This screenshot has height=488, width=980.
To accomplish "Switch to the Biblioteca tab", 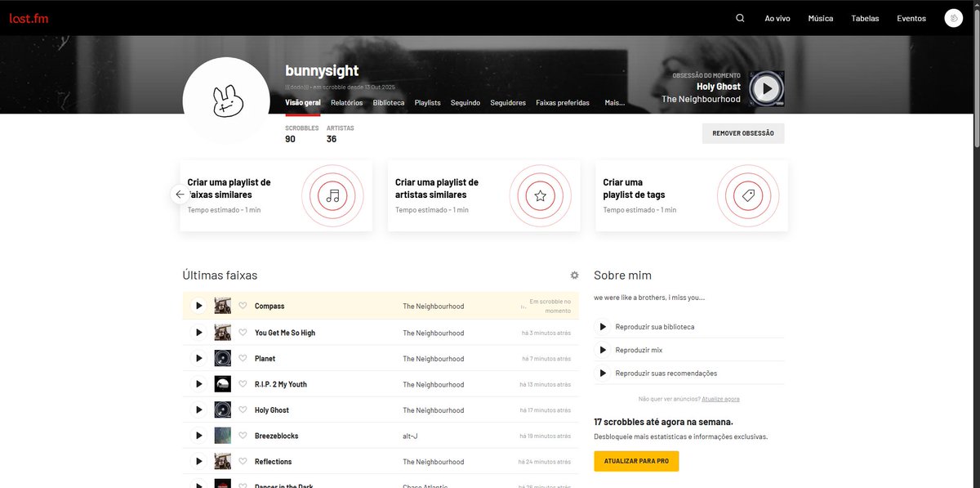I will 389,103.
